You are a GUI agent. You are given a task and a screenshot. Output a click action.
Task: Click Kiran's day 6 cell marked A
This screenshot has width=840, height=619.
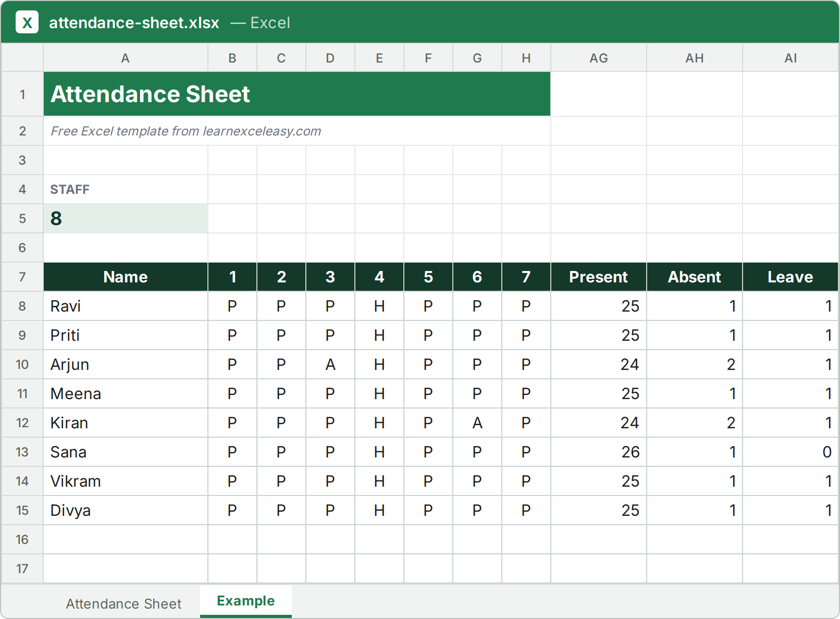point(477,423)
